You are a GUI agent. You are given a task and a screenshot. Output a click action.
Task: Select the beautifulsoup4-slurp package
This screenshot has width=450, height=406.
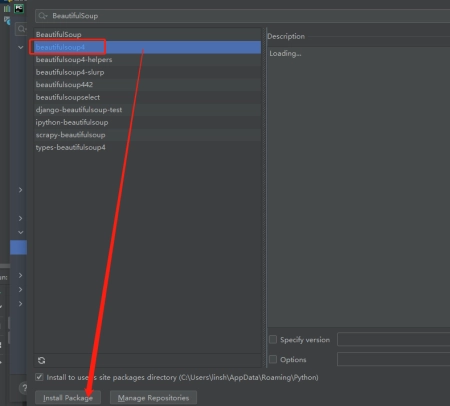148,72
